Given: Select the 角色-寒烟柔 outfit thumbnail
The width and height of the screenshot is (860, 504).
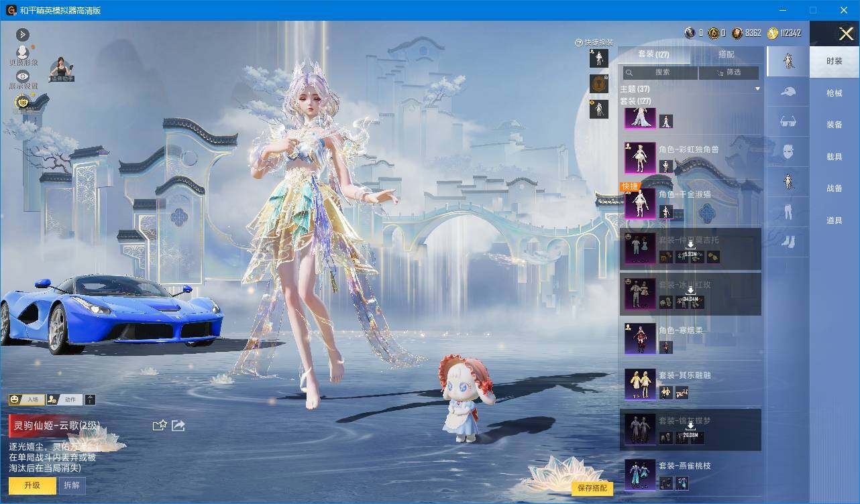Looking at the screenshot, I should click(x=640, y=339).
